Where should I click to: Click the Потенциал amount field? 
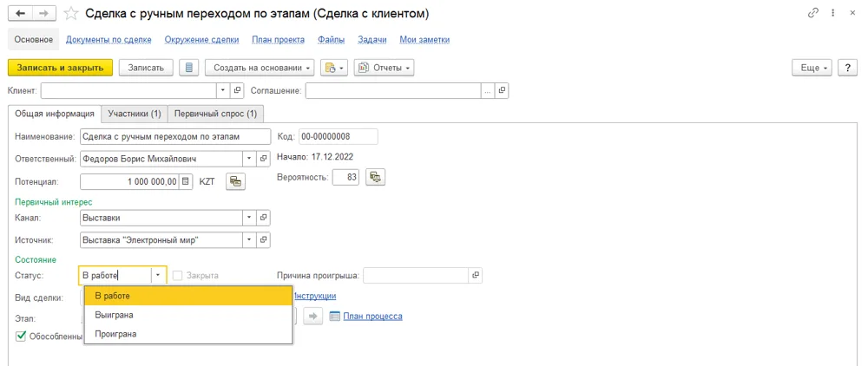tap(131, 180)
